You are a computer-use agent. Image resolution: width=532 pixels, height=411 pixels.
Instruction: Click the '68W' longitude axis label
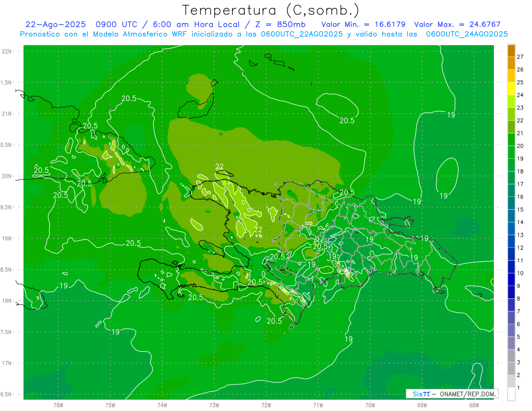[474, 405]
